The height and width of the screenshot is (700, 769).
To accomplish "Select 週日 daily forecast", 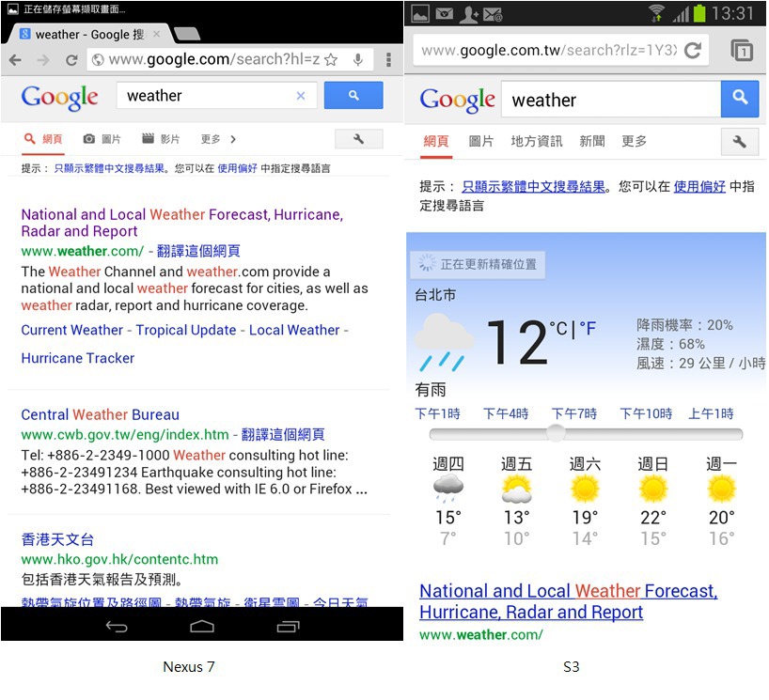I will tap(653, 501).
